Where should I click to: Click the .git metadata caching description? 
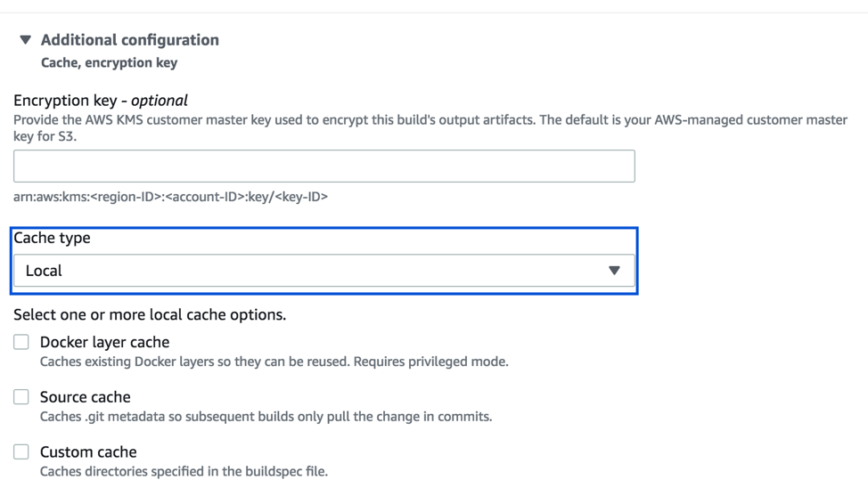266,417
